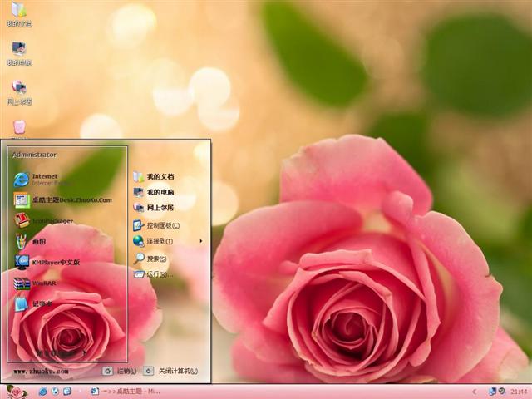The width and height of the screenshot is (532, 399).
Task: Open Internet Explorer from the Start menu
Action: pos(41,180)
